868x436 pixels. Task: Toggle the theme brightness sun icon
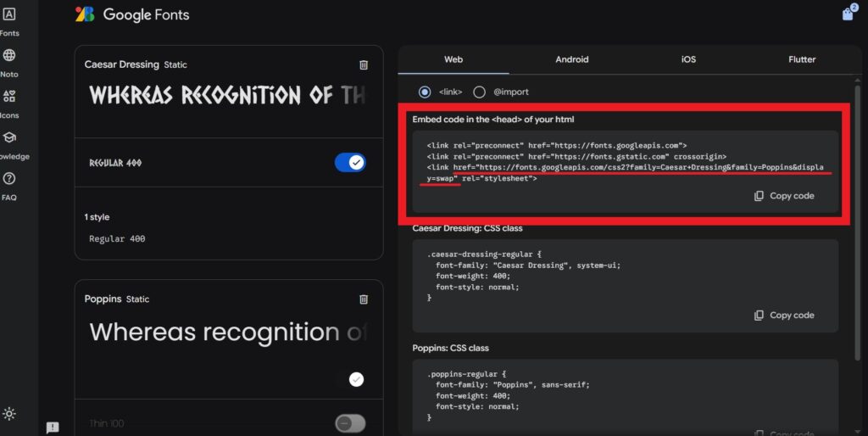click(x=8, y=414)
